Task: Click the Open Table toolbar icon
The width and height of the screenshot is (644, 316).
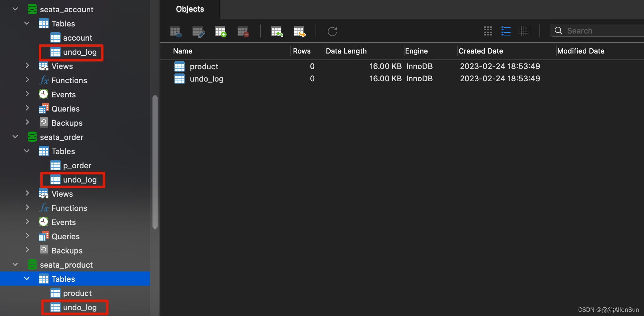Action: tap(176, 32)
